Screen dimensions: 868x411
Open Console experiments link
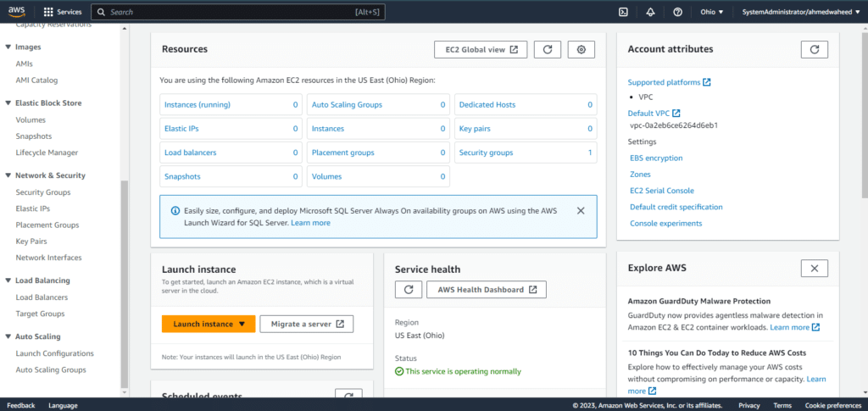click(666, 224)
